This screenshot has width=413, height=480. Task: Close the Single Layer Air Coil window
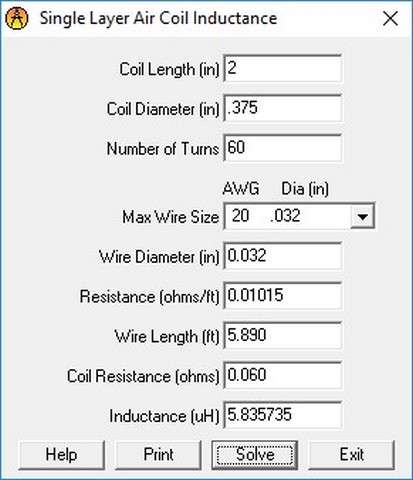(x=390, y=18)
